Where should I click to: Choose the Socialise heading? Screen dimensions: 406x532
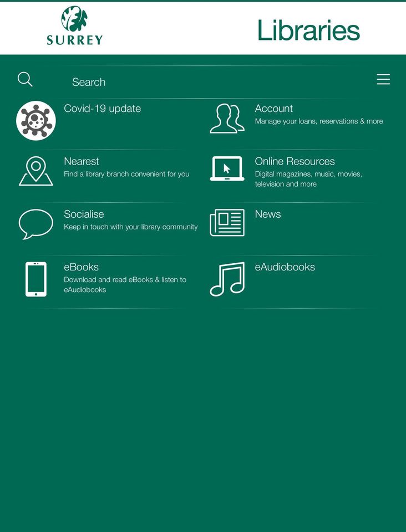(x=84, y=214)
